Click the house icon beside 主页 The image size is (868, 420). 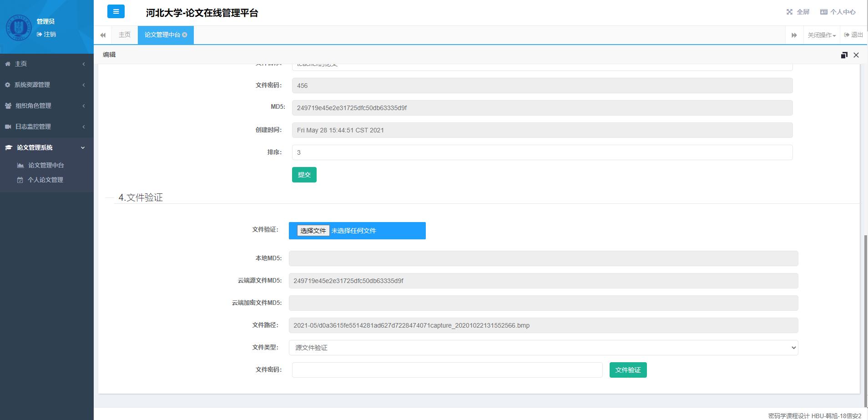coord(8,64)
